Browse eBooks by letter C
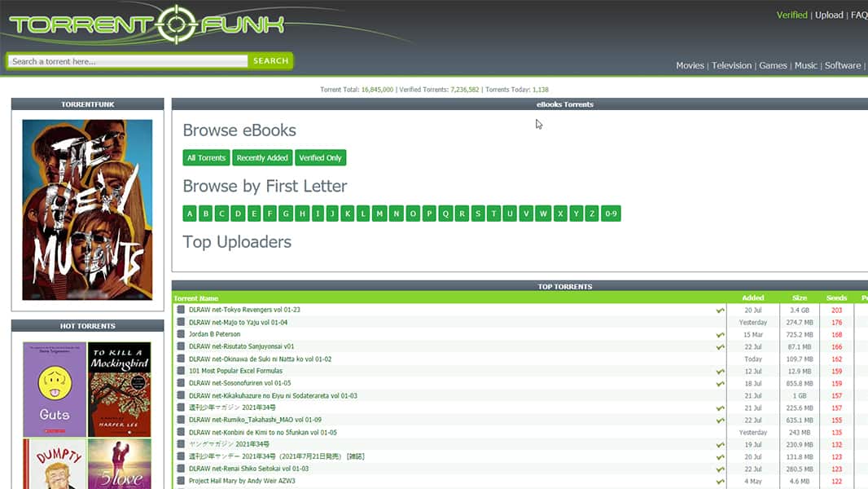Screen dimensions: 868x489 (x=222, y=214)
